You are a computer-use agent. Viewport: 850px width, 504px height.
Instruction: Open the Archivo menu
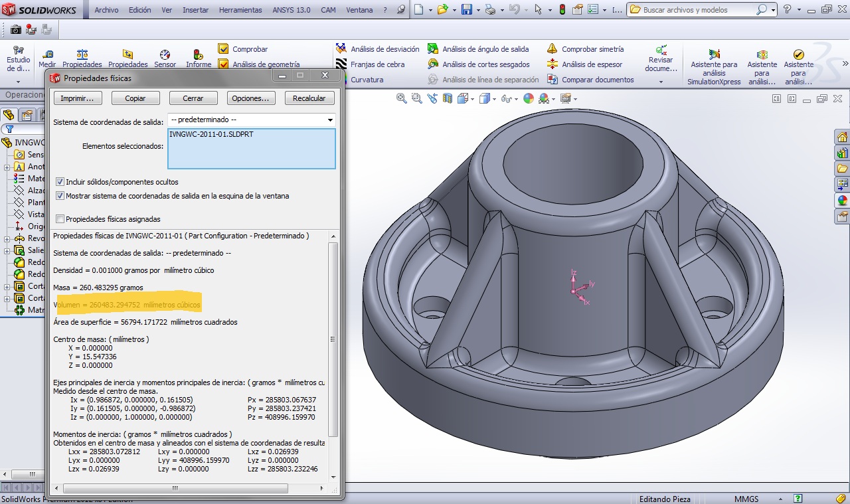coord(107,10)
